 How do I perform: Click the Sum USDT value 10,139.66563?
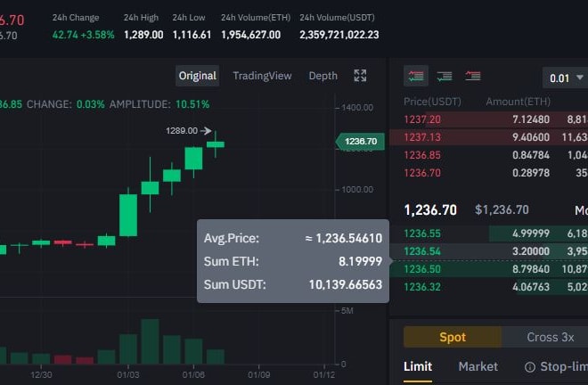346,284
